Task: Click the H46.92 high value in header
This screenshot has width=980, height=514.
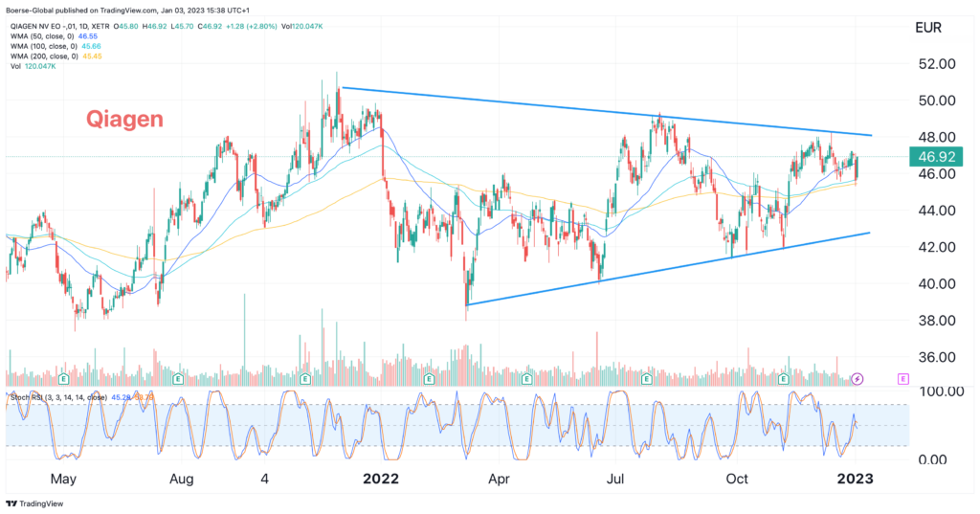Action: point(156,26)
